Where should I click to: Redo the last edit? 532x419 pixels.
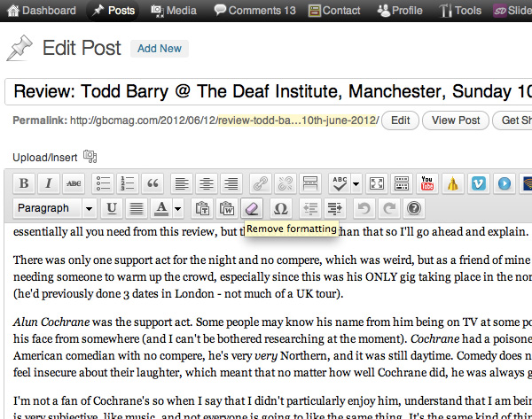[x=389, y=208]
